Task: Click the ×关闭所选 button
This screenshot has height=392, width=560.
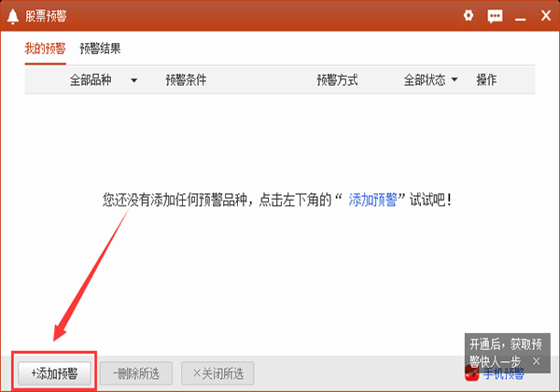Action: click(217, 373)
